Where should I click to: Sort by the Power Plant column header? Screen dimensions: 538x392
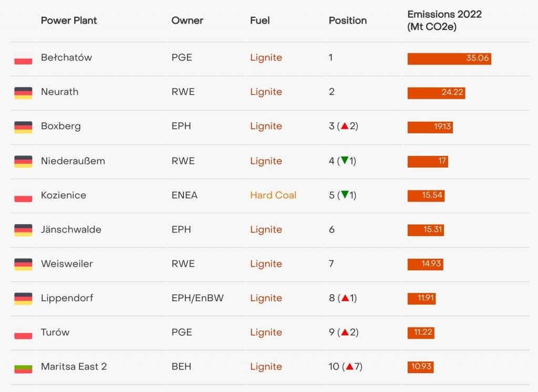pos(69,20)
